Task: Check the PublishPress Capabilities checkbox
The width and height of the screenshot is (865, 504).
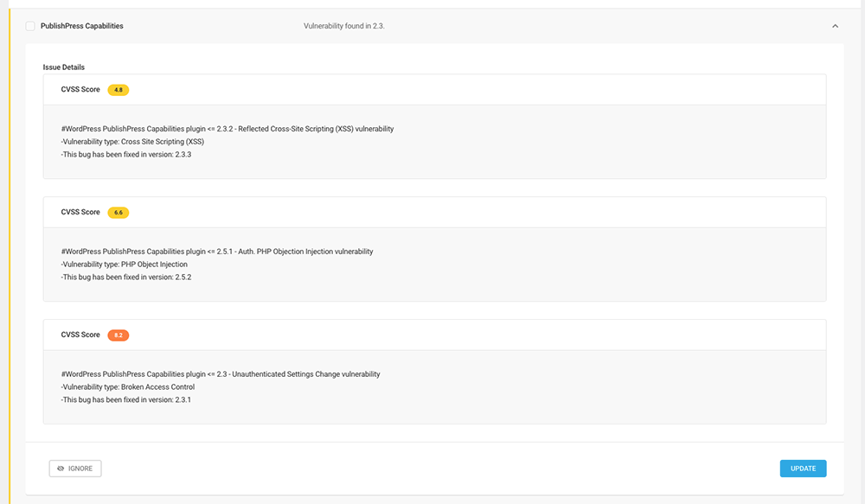Action: pos(30,27)
